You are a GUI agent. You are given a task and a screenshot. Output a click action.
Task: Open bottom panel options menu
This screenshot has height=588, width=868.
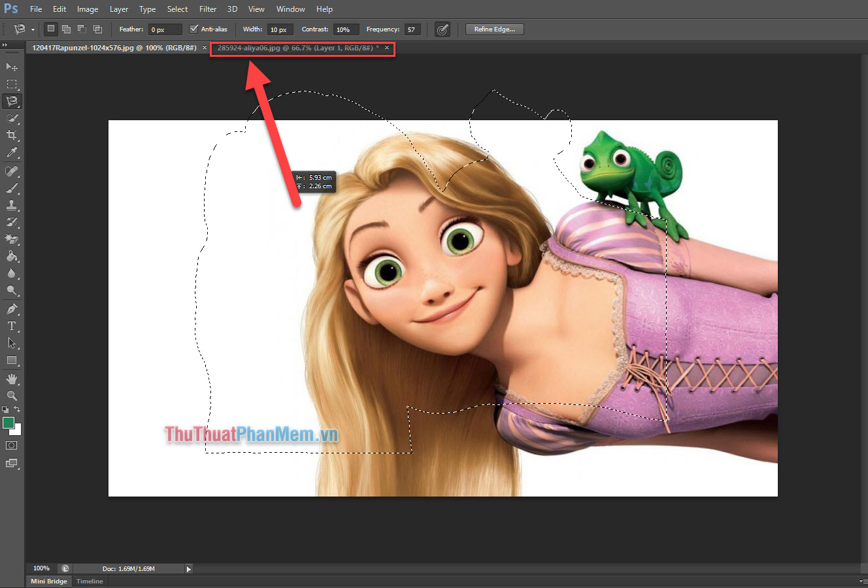pos(863,581)
